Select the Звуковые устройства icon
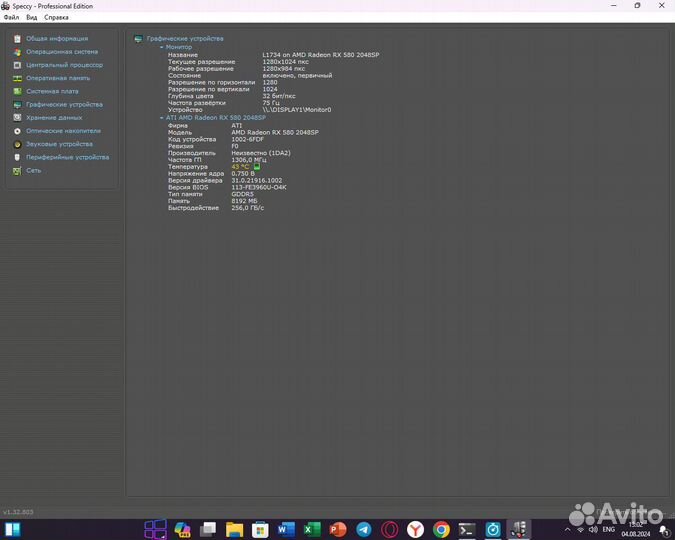 pyautogui.click(x=17, y=144)
